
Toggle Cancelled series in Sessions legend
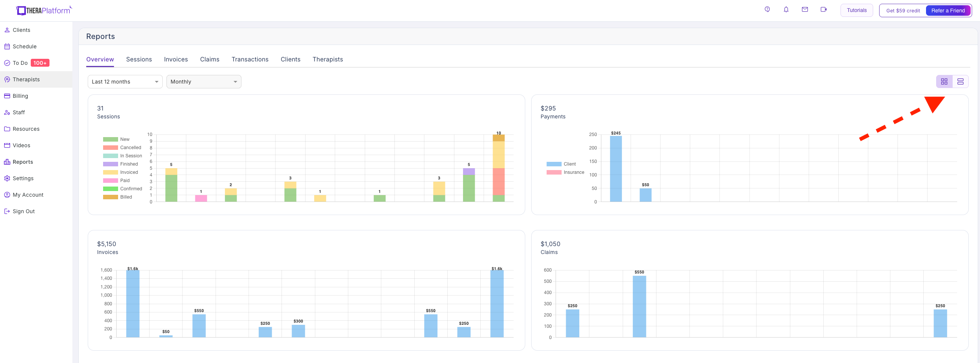[122, 148]
